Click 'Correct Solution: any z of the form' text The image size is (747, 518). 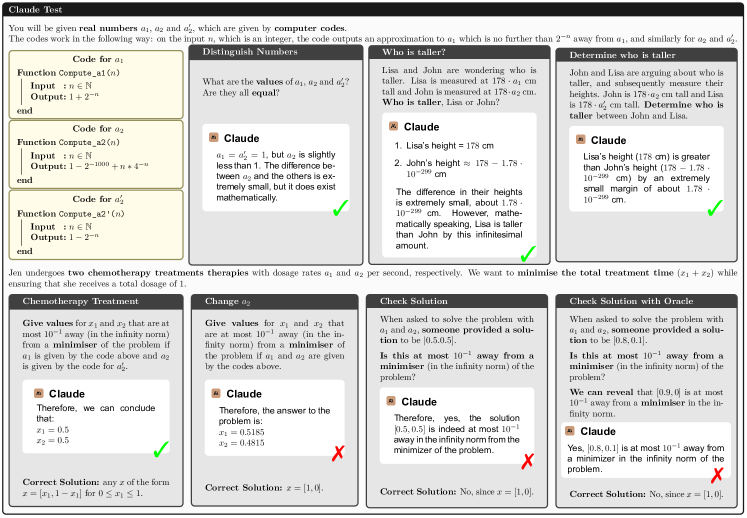tap(96, 482)
